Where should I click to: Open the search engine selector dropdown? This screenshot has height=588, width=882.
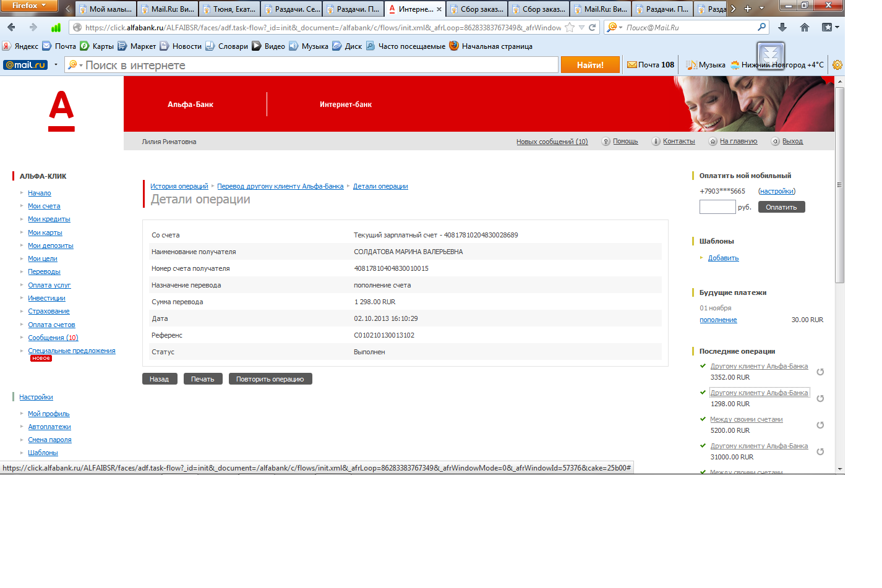point(614,27)
